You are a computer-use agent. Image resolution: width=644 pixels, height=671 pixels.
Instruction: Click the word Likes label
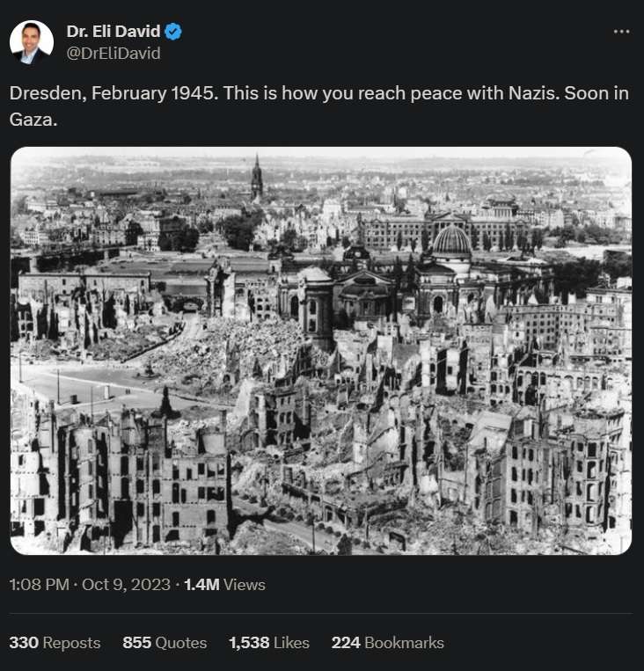point(291,643)
